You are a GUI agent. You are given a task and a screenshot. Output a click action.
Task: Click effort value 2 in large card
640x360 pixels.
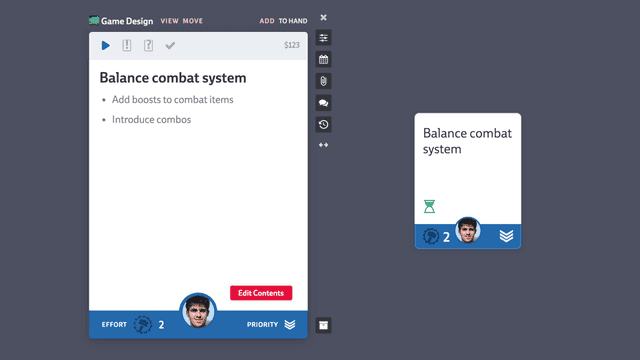(161, 325)
